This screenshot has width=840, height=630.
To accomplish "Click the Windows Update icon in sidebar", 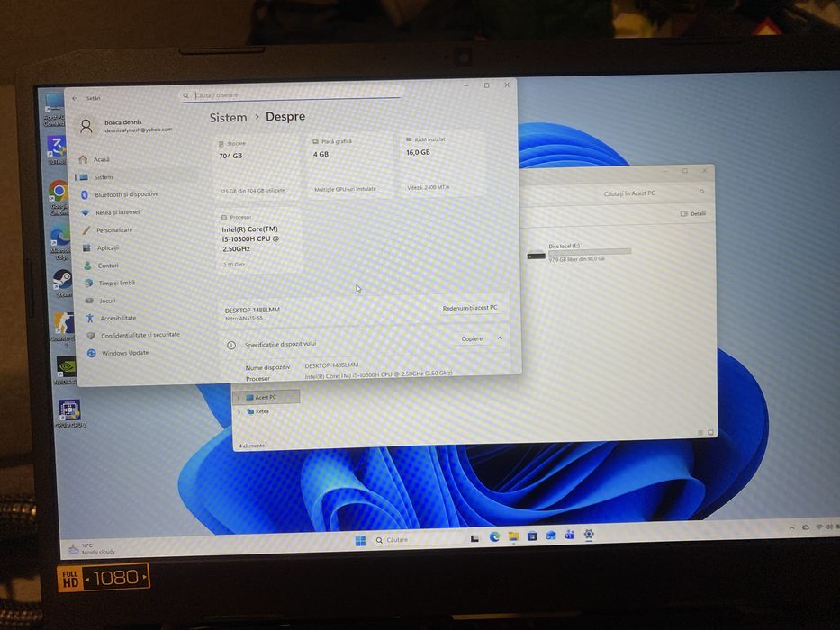I will pyautogui.click(x=92, y=353).
